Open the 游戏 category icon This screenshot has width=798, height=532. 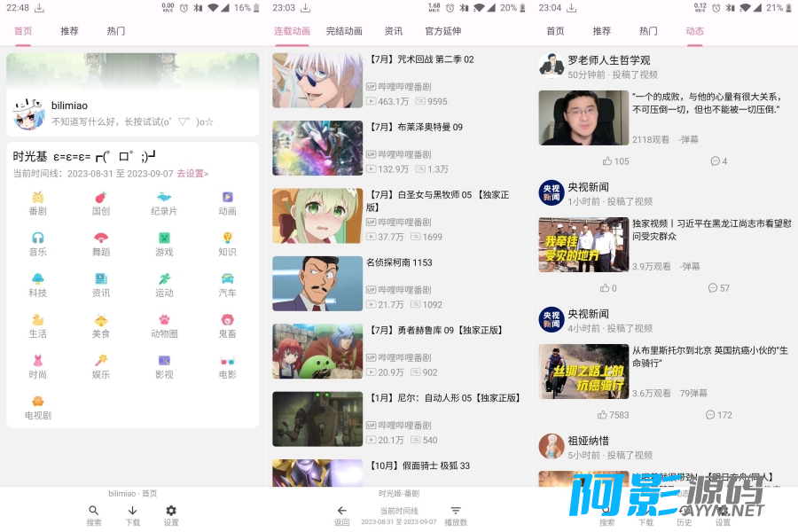click(x=164, y=245)
